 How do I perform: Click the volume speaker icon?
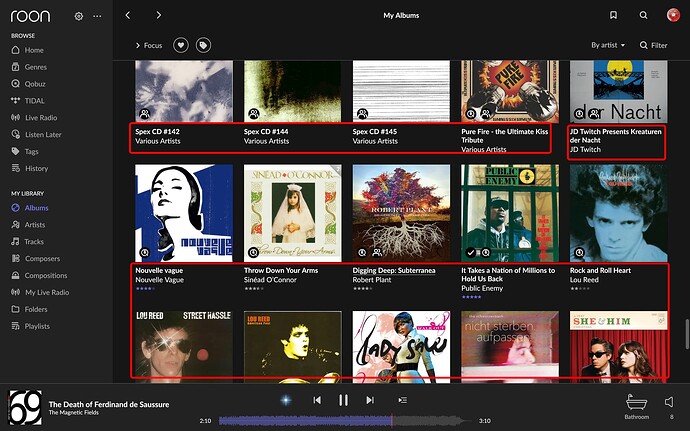669,402
